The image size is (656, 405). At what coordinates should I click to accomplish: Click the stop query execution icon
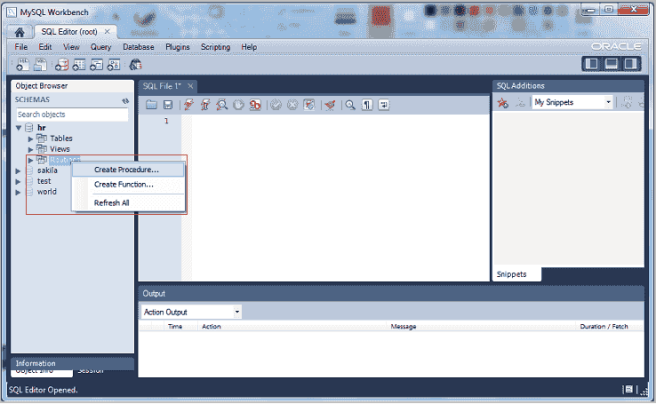pyautogui.click(x=238, y=105)
